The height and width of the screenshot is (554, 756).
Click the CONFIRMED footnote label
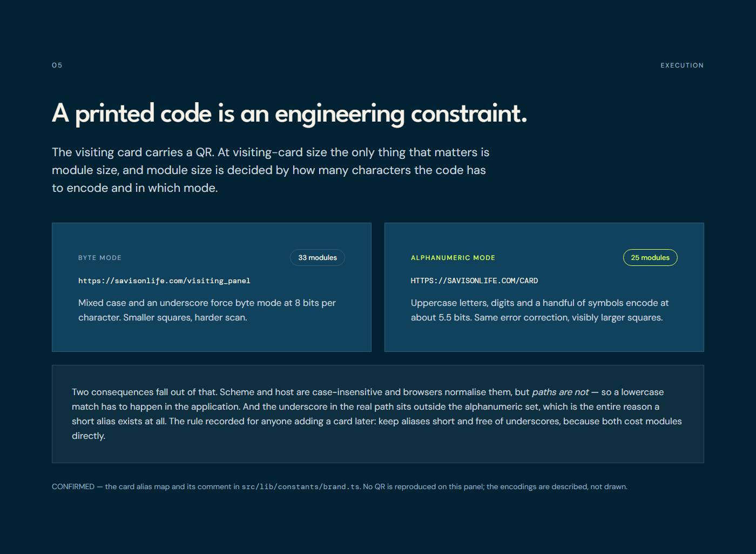click(73, 487)
